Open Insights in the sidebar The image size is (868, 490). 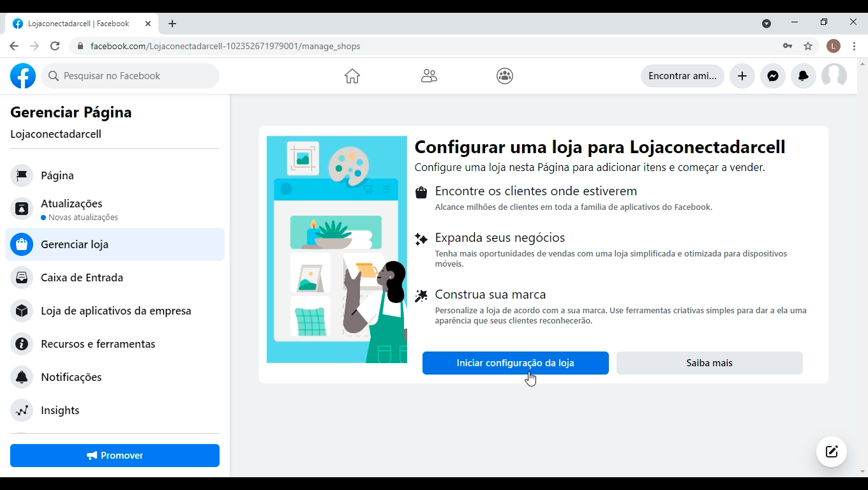[x=115, y=410]
